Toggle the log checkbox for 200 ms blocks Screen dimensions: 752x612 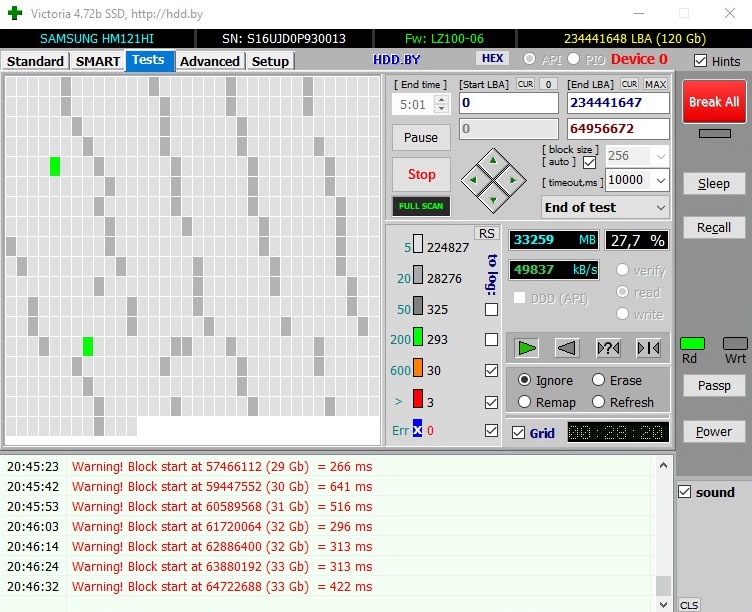(491, 340)
